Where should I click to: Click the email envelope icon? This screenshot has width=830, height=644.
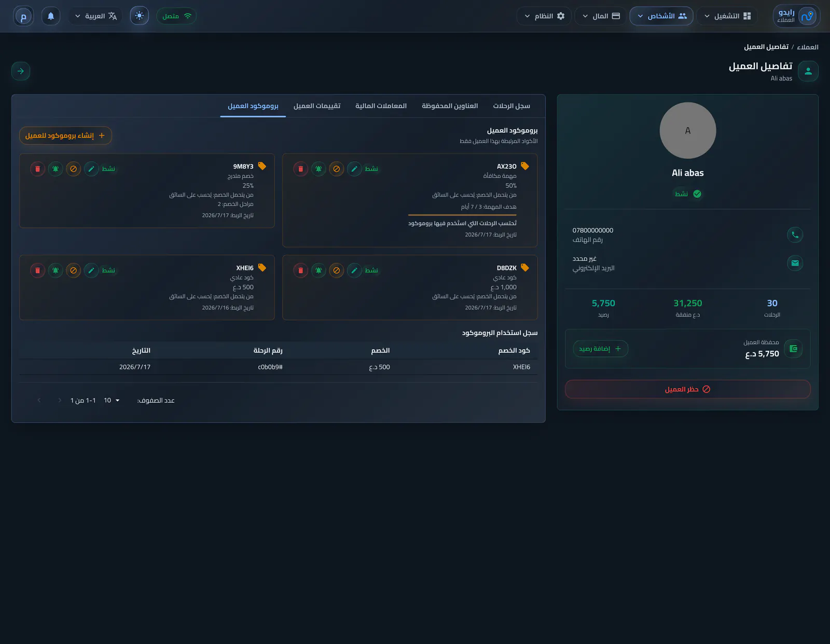[x=795, y=263]
